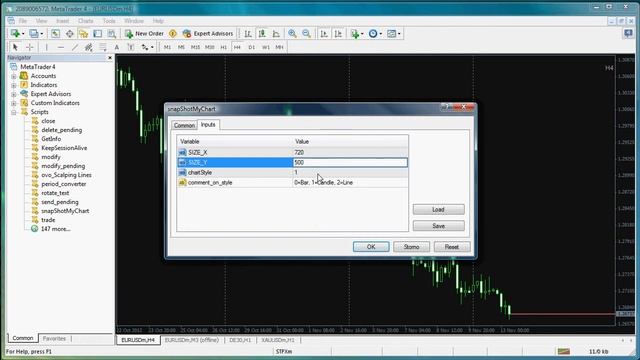The image size is (640, 360).
Task: Zoom in on the chart
Action: [x=292, y=33]
